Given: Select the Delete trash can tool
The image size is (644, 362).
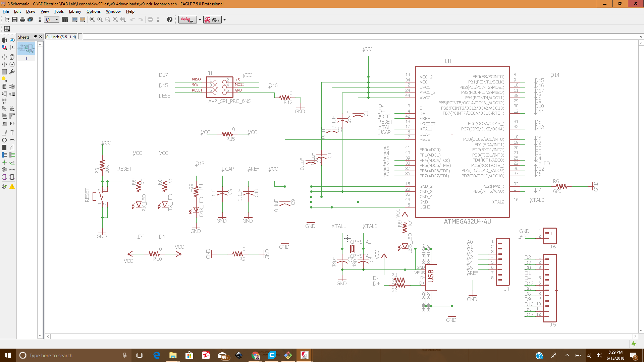Looking at the screenshot, I should pos(4,86).
